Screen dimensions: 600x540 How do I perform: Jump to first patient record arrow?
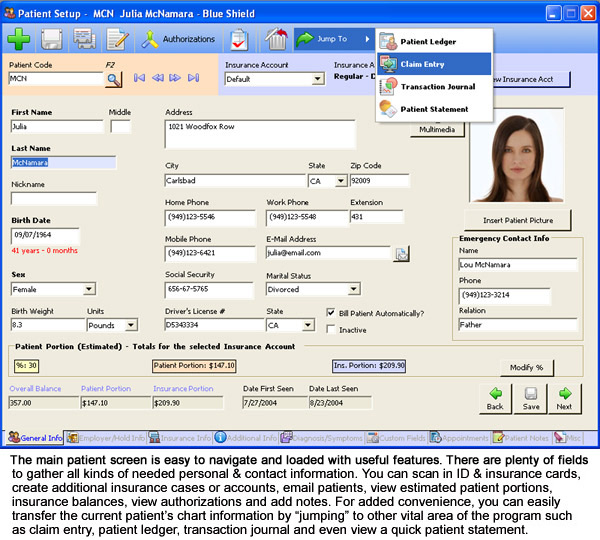(140, 77)
